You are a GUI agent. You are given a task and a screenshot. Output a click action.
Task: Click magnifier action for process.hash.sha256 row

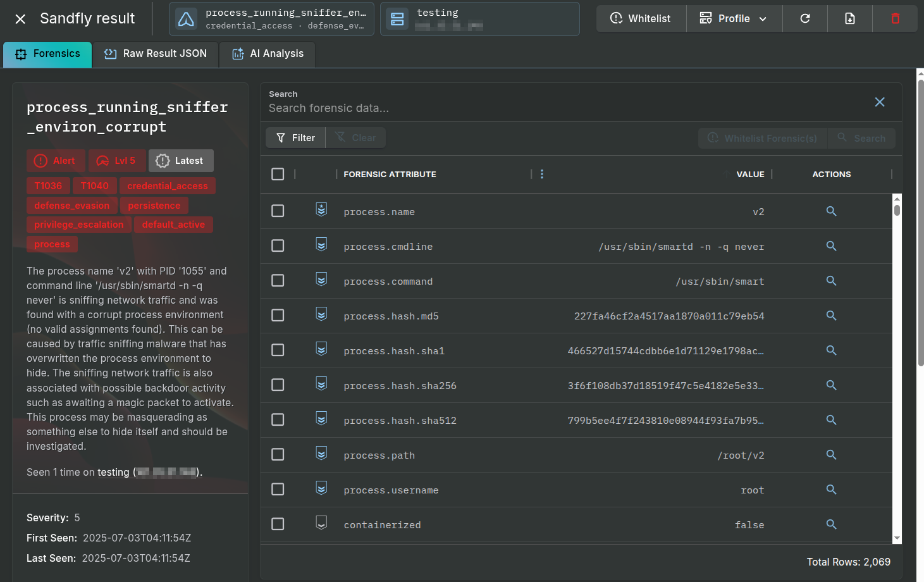click(831, 385)
